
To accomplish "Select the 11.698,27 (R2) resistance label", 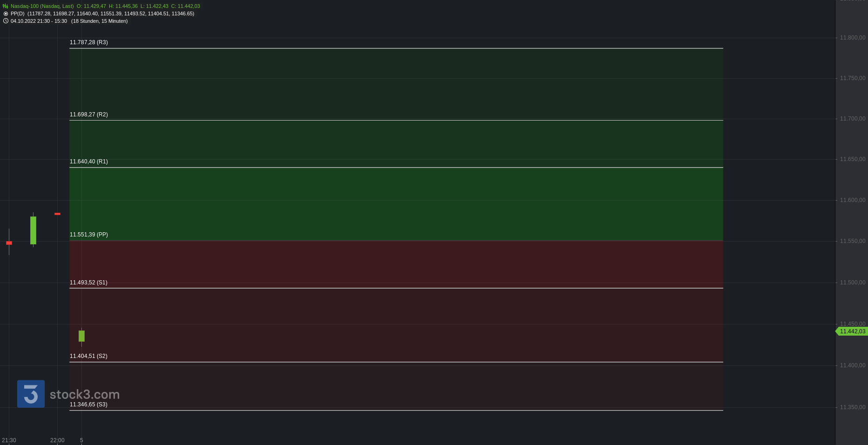I will [x=89, y=115].
